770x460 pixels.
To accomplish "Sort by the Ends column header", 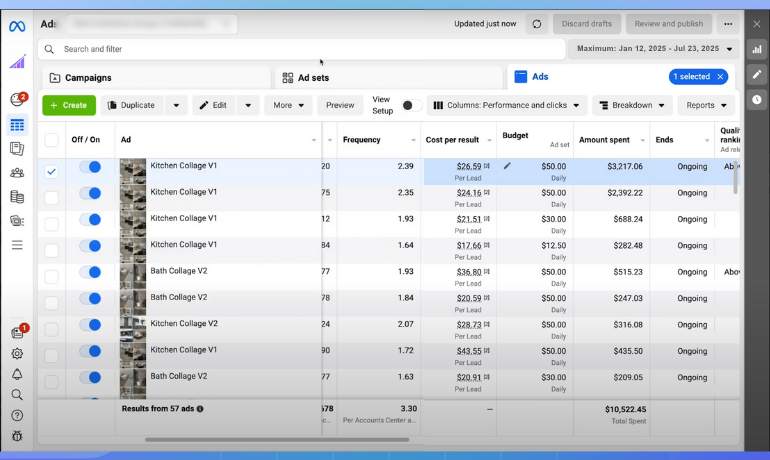I will click(x=664, y=140).
